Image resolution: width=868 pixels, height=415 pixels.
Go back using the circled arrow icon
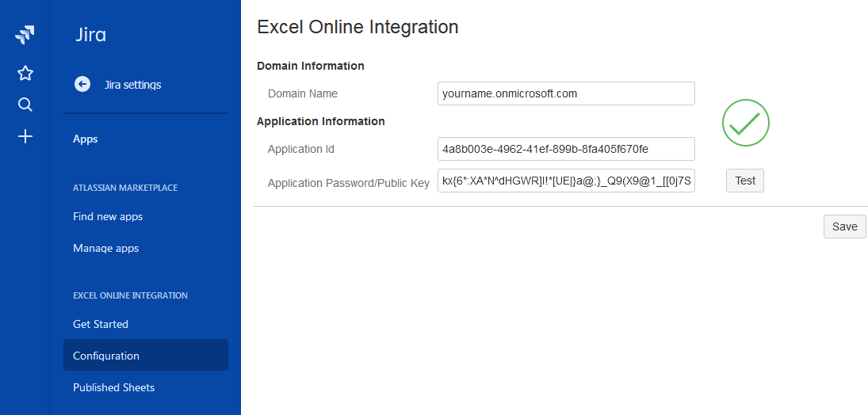(x=82, y=84)
